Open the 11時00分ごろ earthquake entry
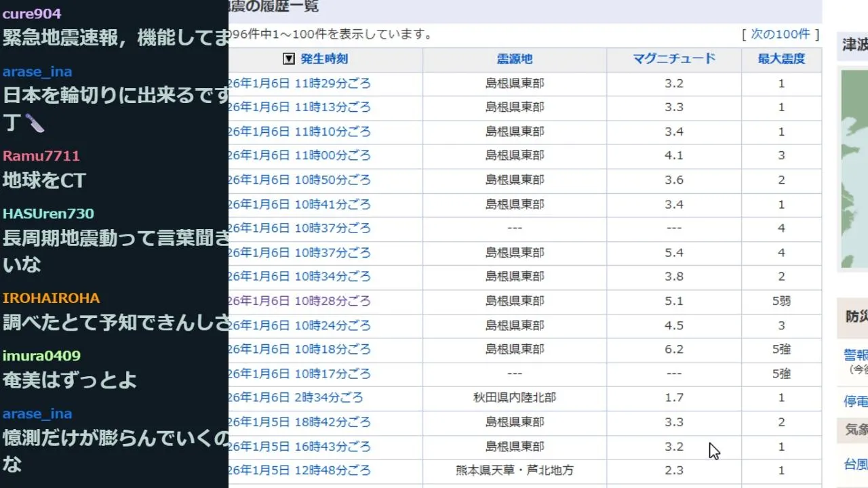This screenshot has height=488, width=868. click(300, 156)
